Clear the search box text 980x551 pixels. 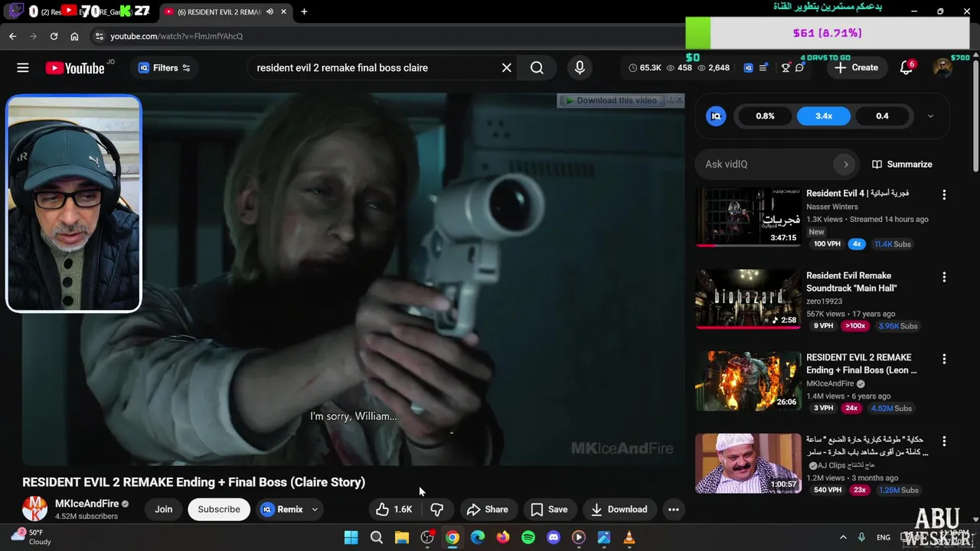pos(506,67)
